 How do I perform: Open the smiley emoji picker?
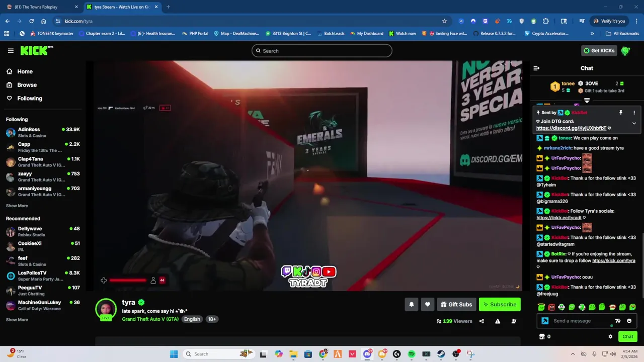click(629, 321)
